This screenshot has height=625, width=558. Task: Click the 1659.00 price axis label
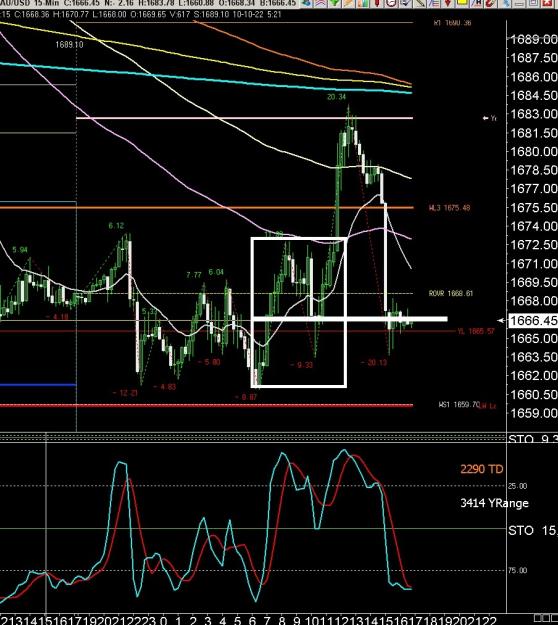(534, 413)
